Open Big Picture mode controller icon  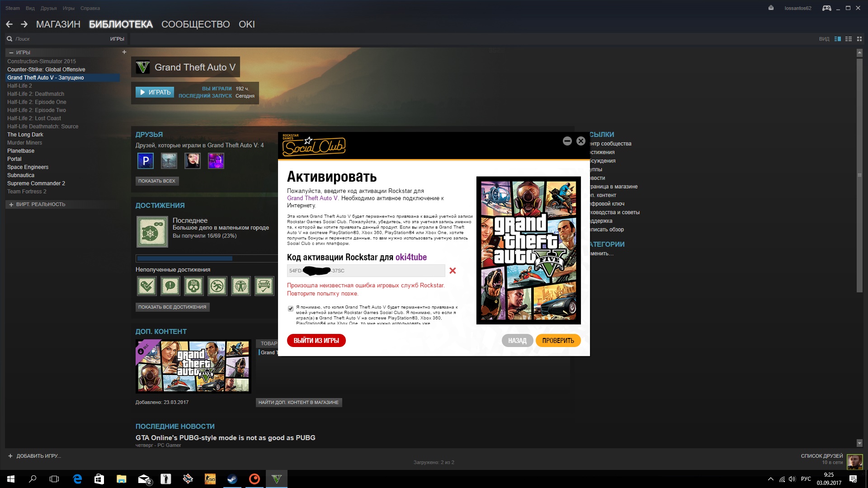(x=826, y=8)
